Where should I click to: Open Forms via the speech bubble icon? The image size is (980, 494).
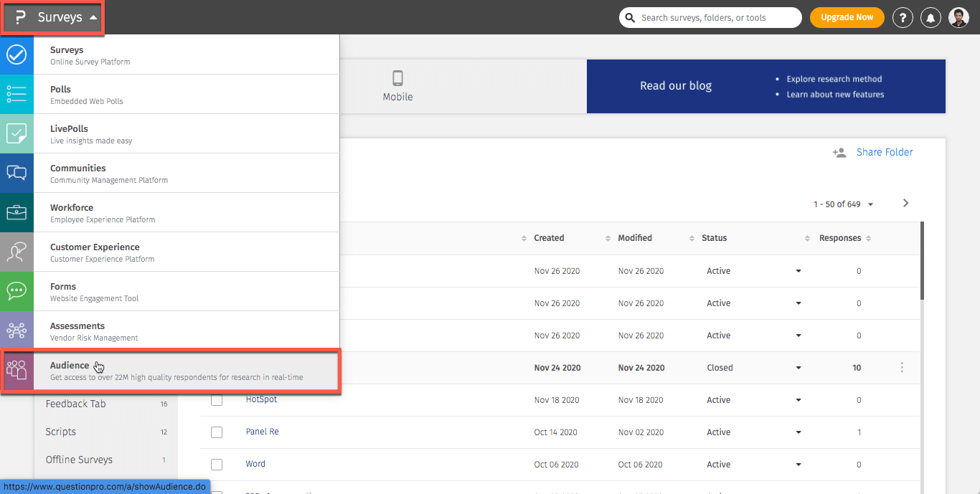pyautogui.click(x=17, y=291)
